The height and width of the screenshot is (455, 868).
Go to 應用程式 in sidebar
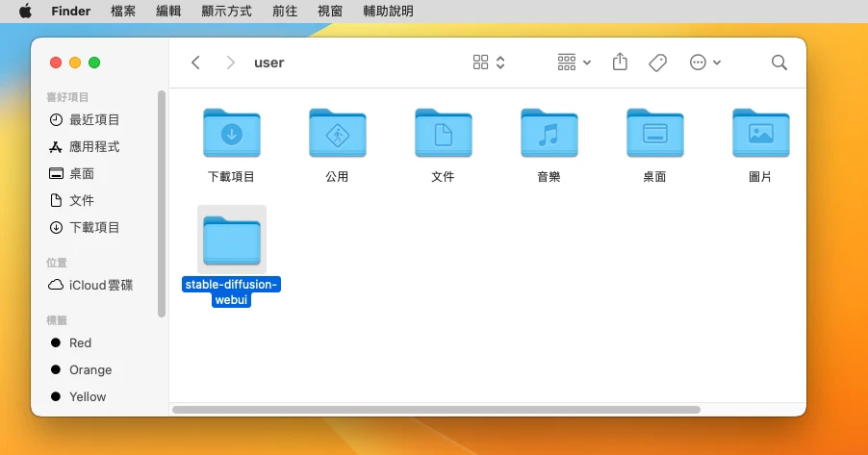click(93, 147)
